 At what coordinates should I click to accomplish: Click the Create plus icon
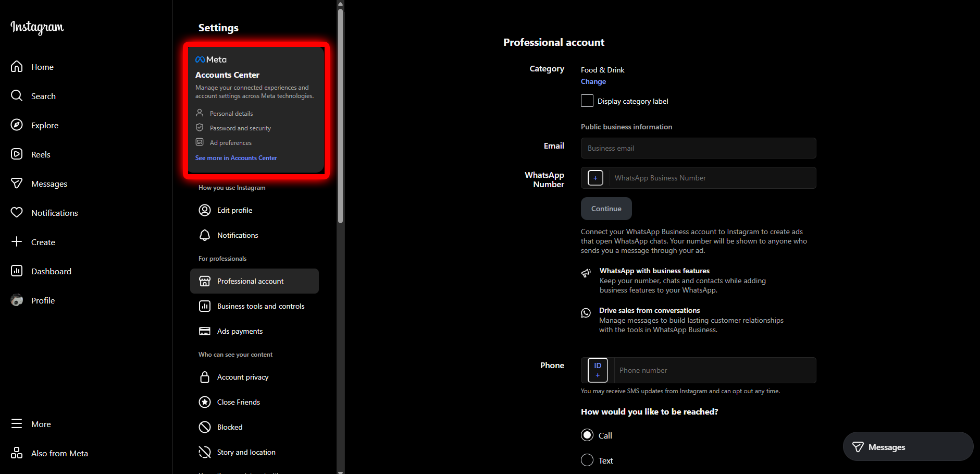(x=17, y=242)
